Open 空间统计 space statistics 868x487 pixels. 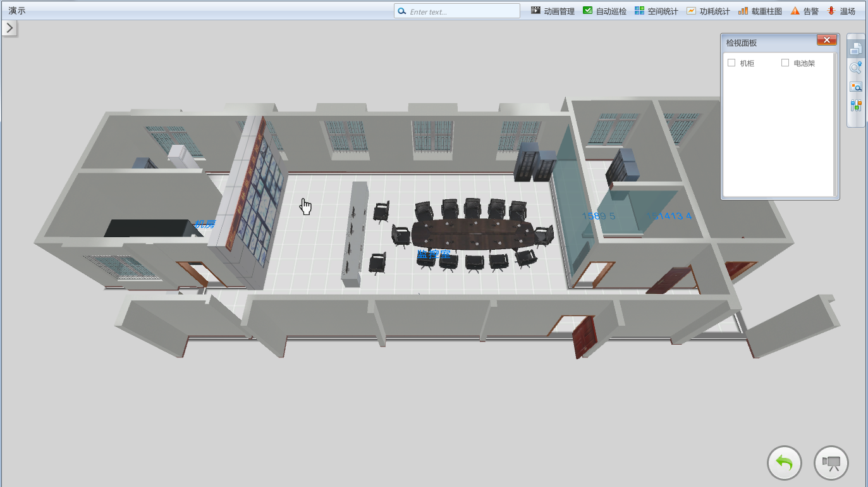[x=656, y=11]
